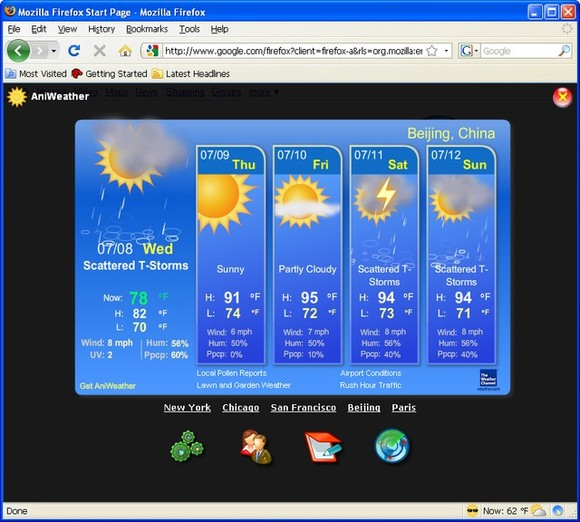Open the address bar history dropdown

click(x=446, y=51)
